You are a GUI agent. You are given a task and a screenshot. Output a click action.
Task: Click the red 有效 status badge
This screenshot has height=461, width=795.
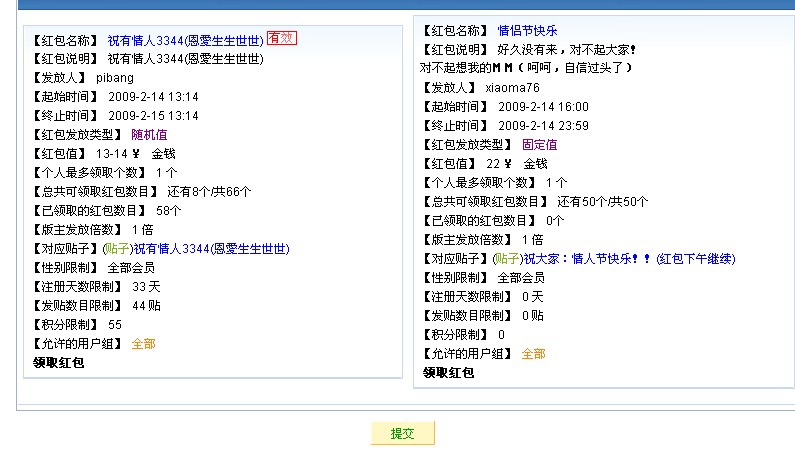click(x=281, y=39)
